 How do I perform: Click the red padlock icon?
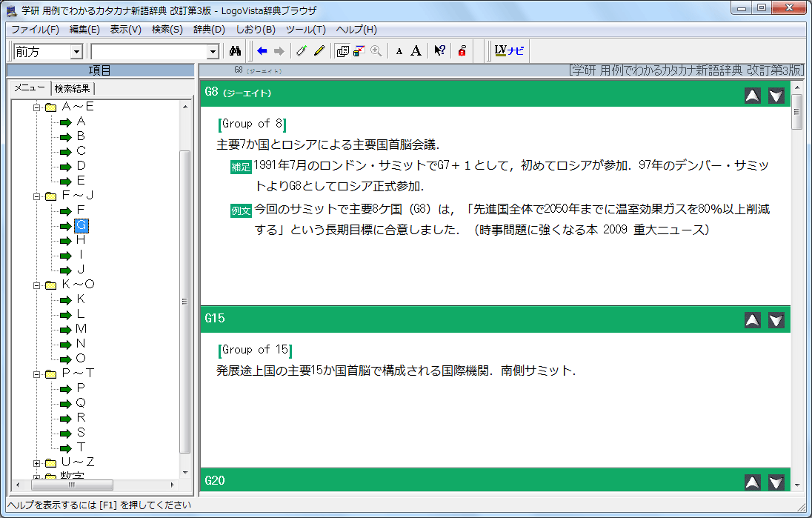click(462, 51)
